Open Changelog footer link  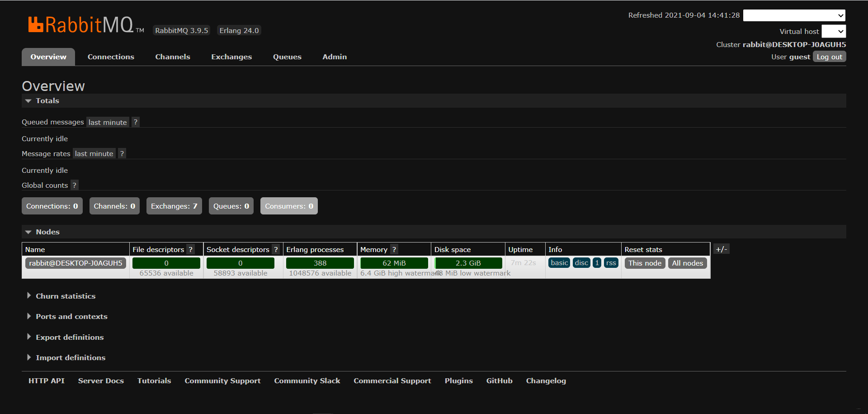tap(546, 381)
